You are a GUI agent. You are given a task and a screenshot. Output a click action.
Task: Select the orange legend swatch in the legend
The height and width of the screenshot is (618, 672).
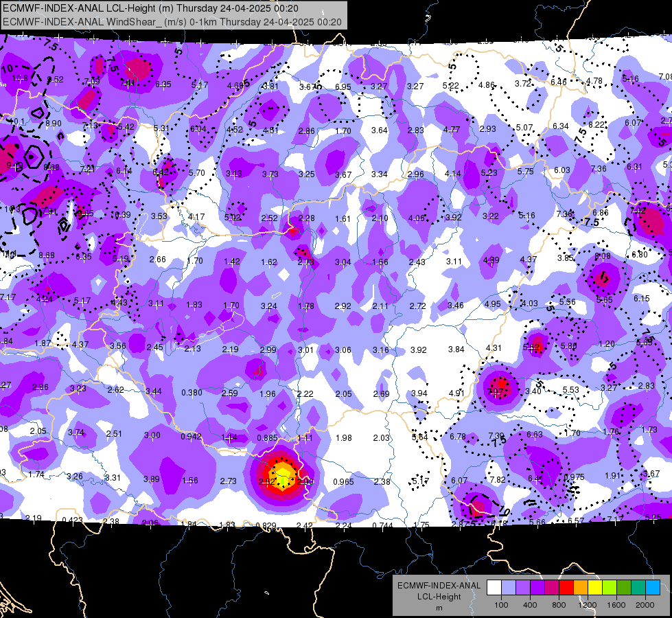click(581, 588)
